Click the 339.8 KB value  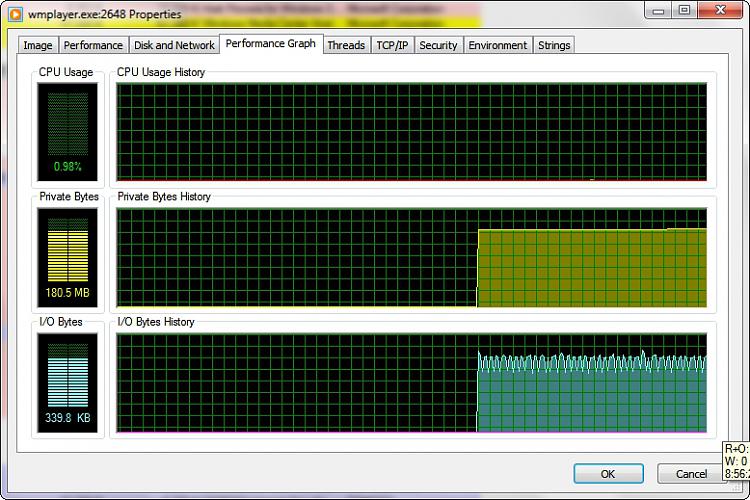click(x=67, y=418)
